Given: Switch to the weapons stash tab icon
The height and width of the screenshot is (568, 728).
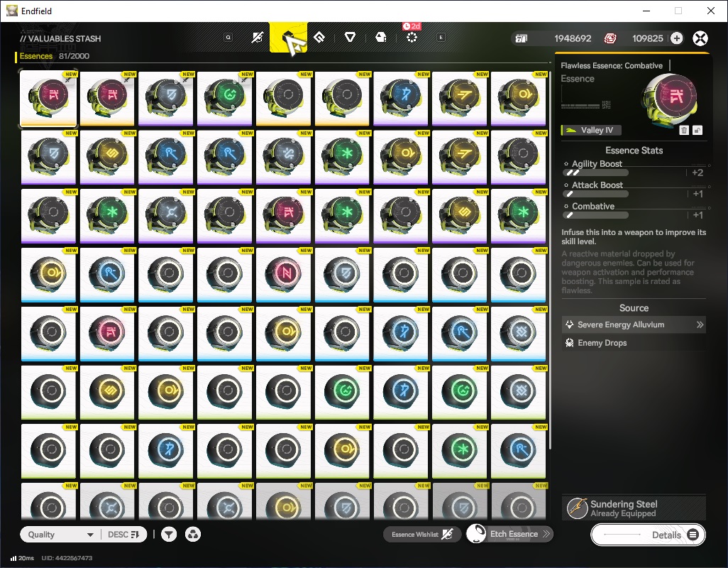Looking at the screenshot, I should click(x=258, y=37).
